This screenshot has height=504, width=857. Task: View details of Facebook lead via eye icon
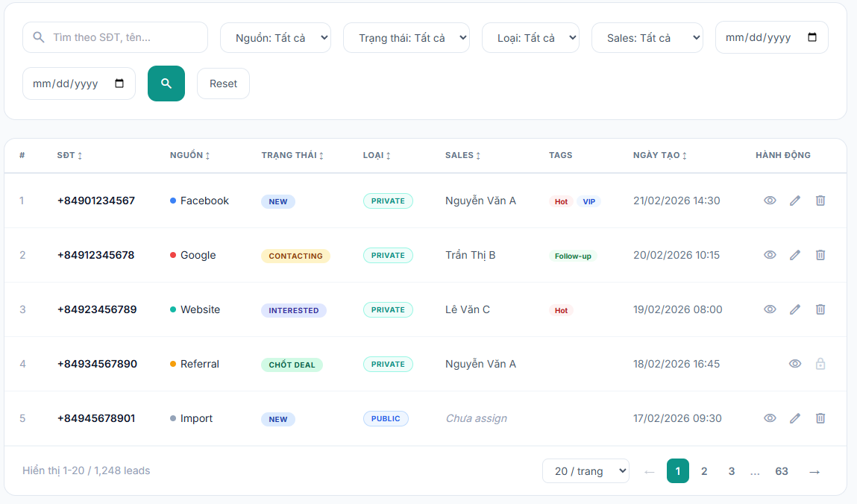pos(770,201)
